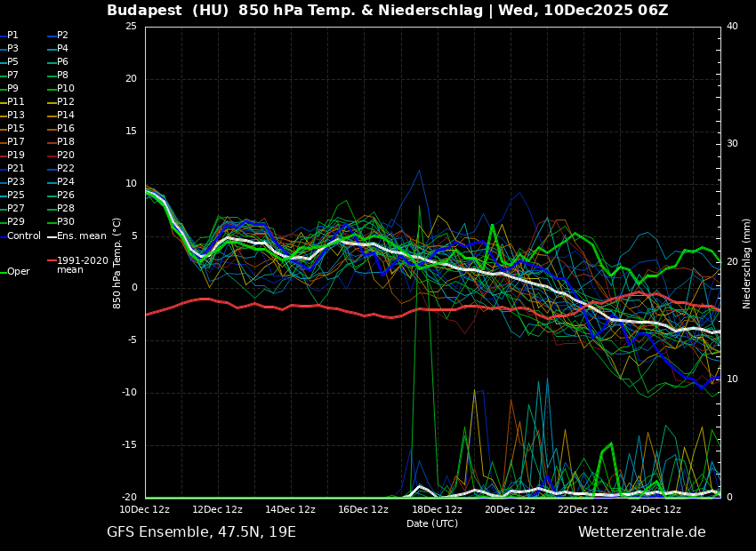Click the GFS Ensemble, 47.5N, 19E caption
756x551 pixels.
click(x=201, y=532)
